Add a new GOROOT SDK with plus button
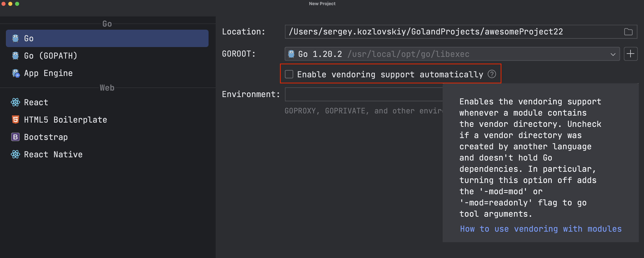Image resolution: width=644 pixels, height=258 pixels. click(x=630, y=54)
